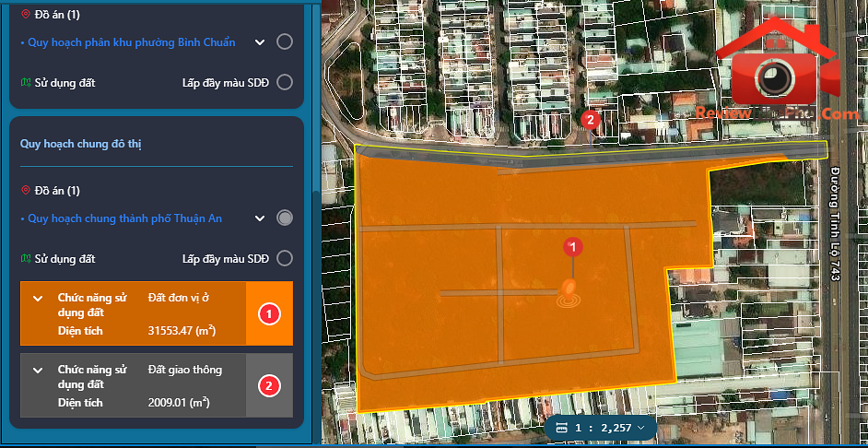868x448 pixels.
Task: Click map icon beside upper Sử dụng đất
Action: point(26,83)
